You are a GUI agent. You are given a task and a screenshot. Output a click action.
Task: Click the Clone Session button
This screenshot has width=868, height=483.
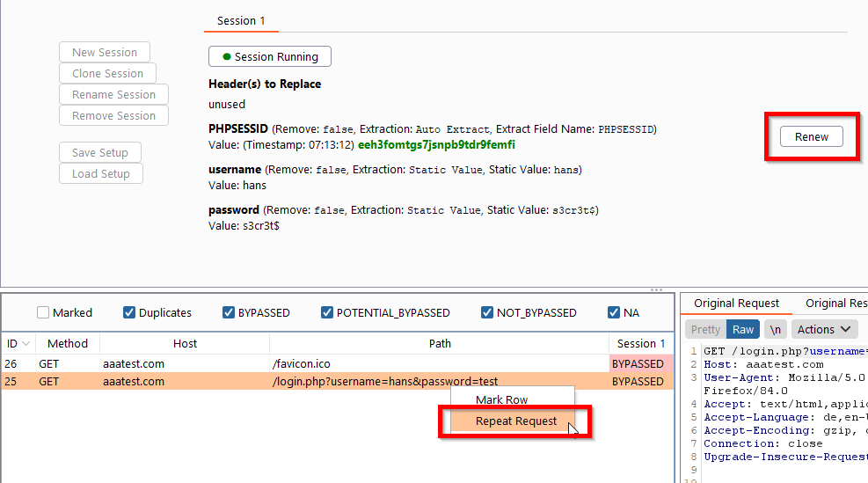pos(107,73)
